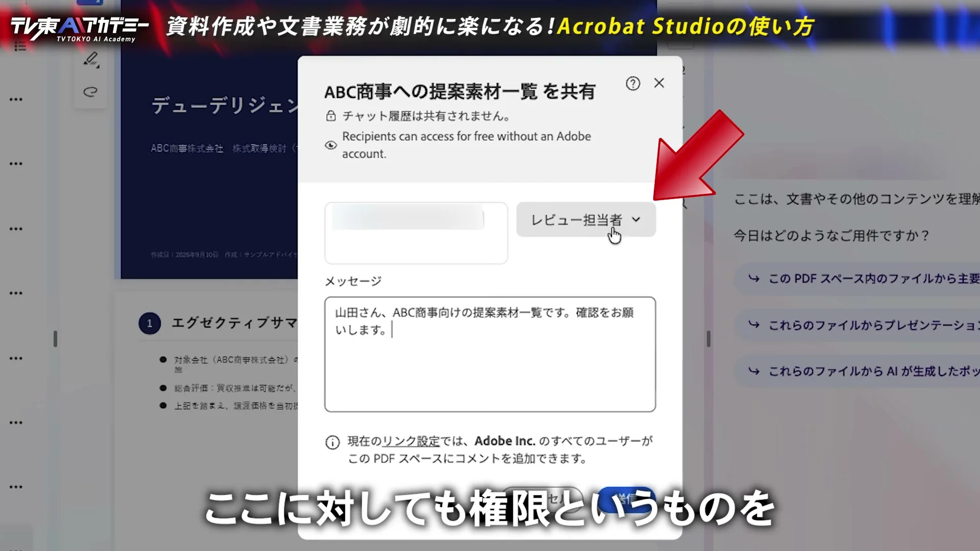
Task: Click bullet text 総合評価：買収推進は可能だが
Action: pos(235,388)
